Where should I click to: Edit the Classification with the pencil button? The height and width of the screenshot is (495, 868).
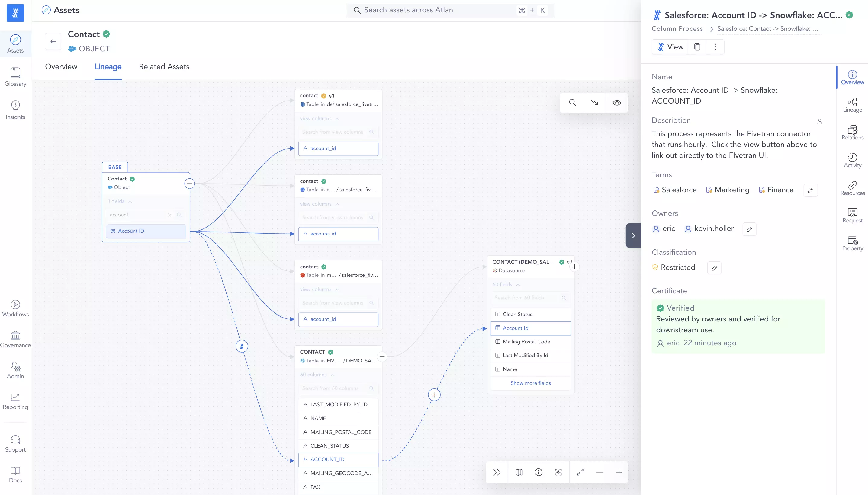(714, 268)
